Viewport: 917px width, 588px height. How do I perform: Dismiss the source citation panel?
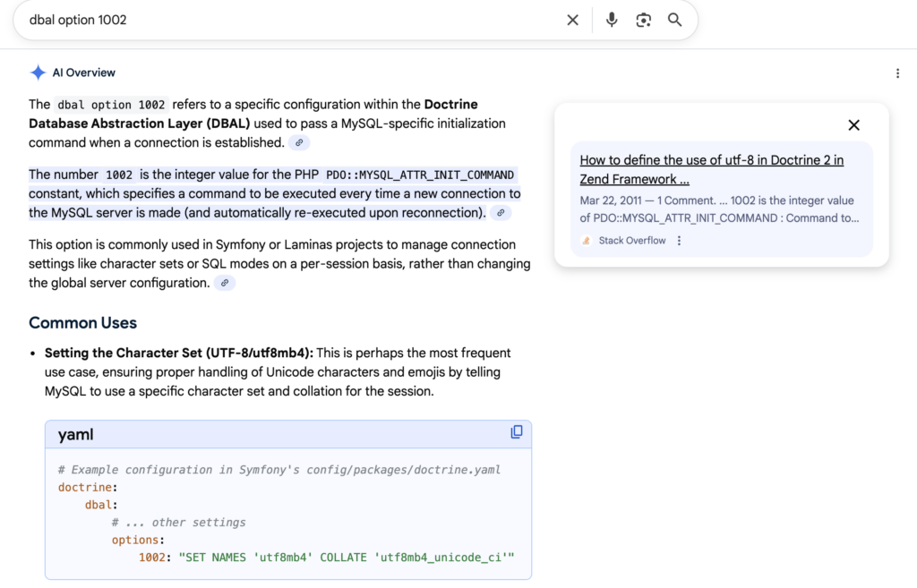853,125
